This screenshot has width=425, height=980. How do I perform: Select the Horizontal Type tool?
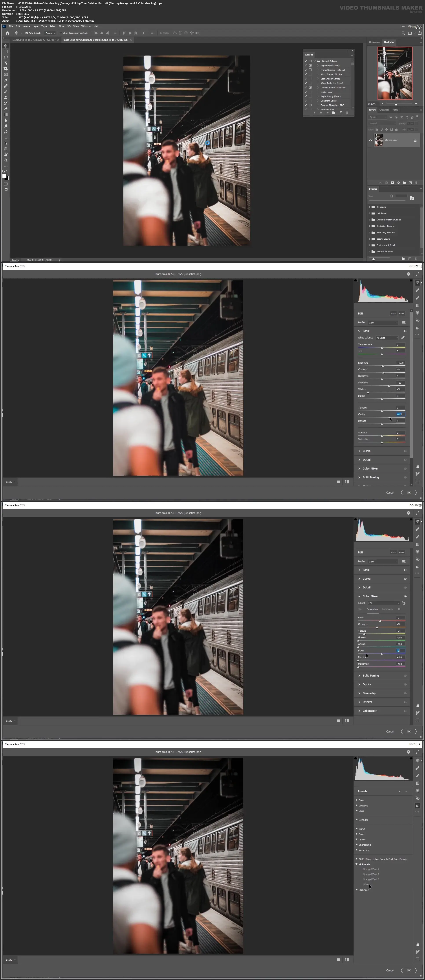click(6, 137)
